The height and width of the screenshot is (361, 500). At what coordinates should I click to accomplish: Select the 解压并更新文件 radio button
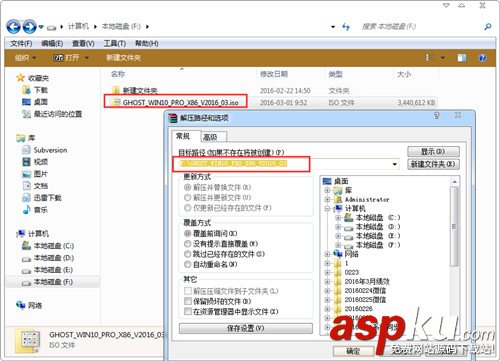(188, 198)
